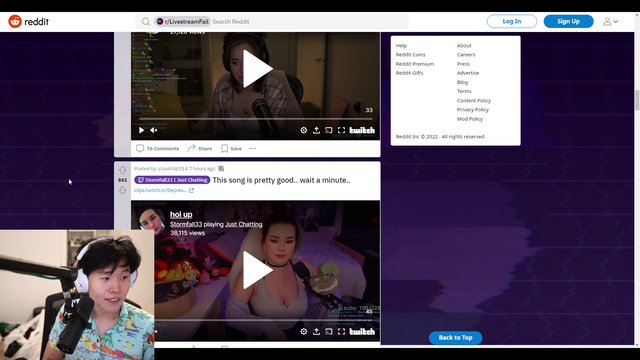
Task: Open the Advertise link
Action: point(468,73)
